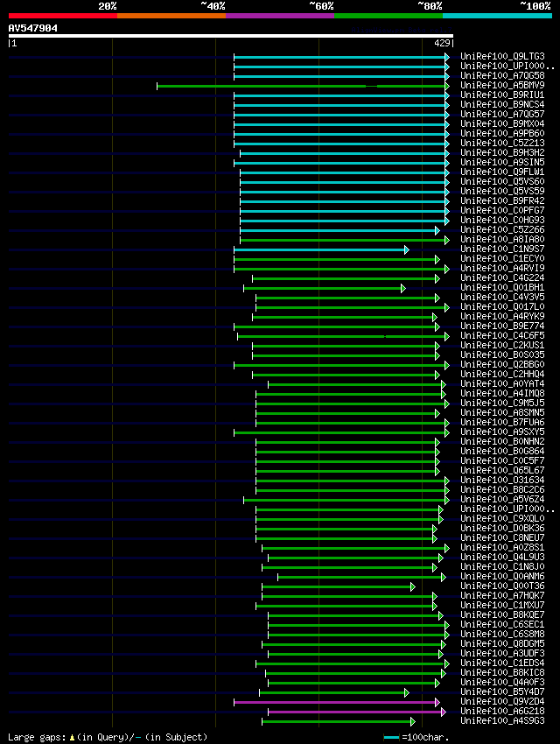560x744 pixels.
Task: Select the UniRef100_Q5VS59 label
Action: [x=502, y=191]
